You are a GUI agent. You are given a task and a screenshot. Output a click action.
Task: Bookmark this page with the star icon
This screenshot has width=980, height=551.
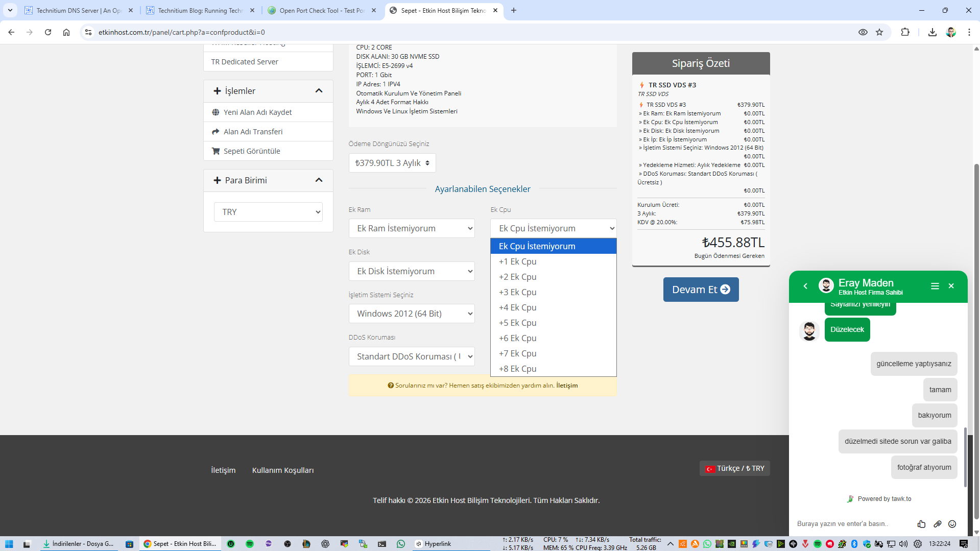(879, 32)
